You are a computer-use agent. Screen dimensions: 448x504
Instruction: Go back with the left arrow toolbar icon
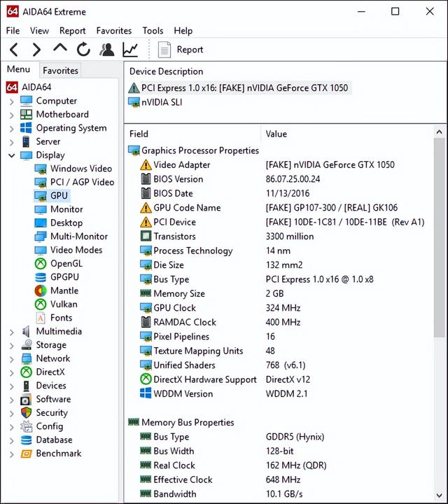pyautogui.click(x=14, y=50)
